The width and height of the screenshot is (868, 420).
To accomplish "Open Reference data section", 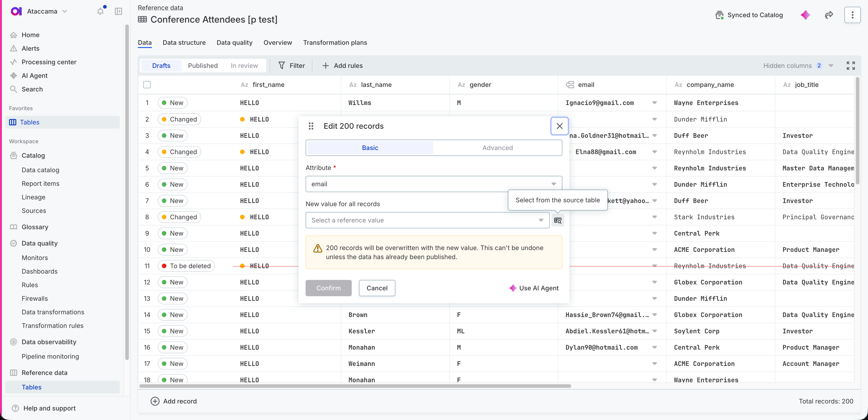I will click(x=44, y=372).
